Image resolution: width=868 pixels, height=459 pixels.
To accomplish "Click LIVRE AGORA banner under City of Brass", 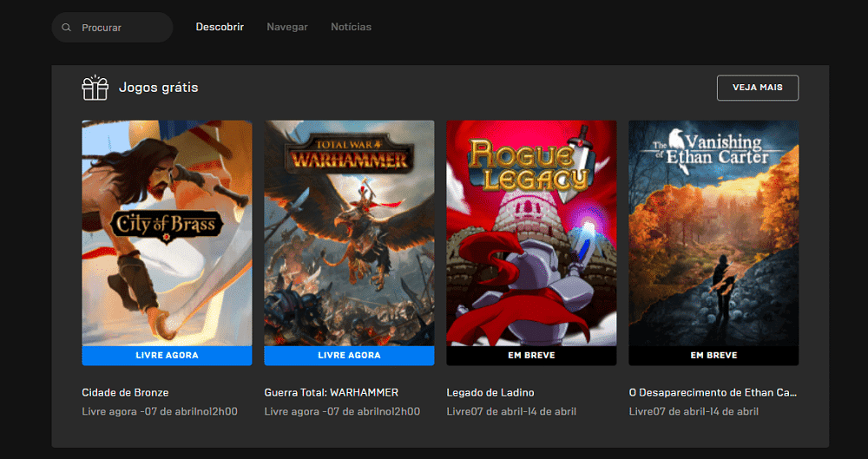I will [x=168, y=356].
